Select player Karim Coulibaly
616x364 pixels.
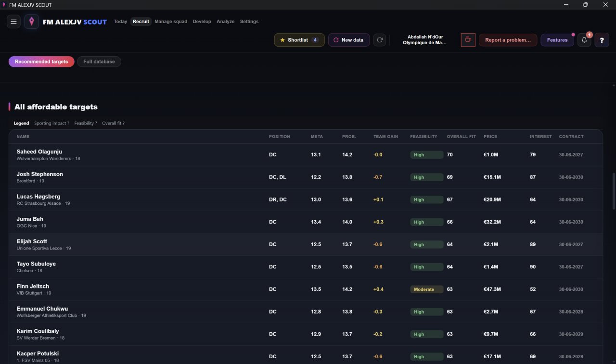tap(306, 334)
